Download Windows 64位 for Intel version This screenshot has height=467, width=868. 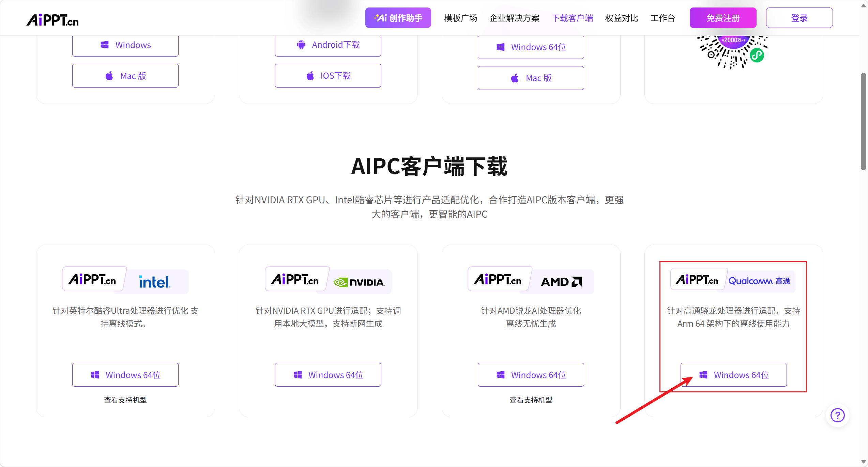click(125, 375)
